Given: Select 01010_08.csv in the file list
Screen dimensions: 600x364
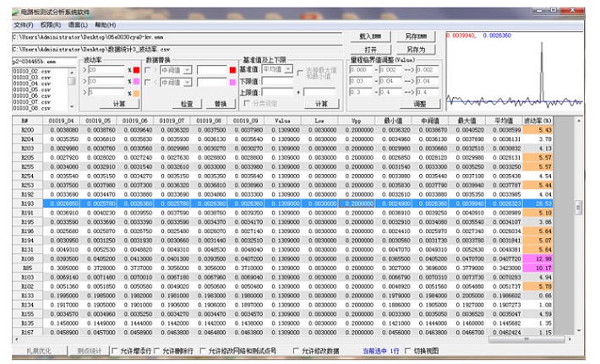Looking at the screenshot, I should (32, 108).
